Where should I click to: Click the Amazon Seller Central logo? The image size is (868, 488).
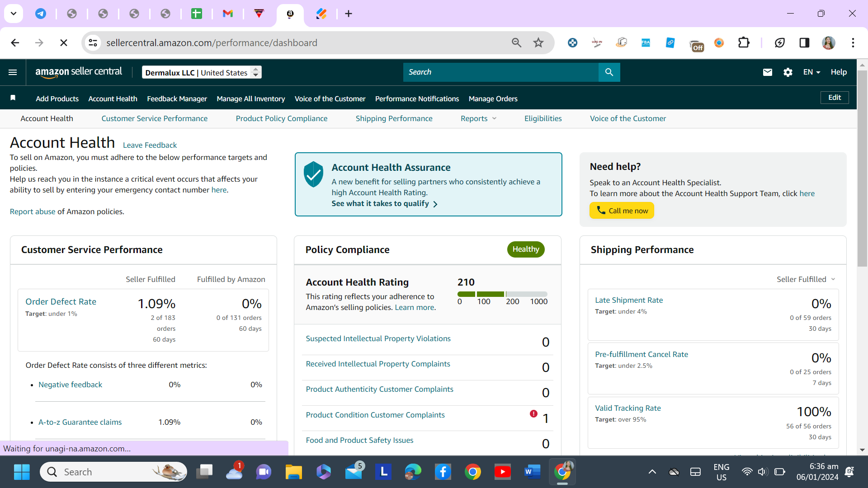click(x=79, y=72)
